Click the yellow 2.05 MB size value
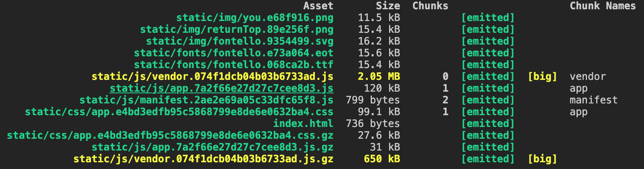Image resolution: width=644 pixels, height=169 pixels. [379, 77]
